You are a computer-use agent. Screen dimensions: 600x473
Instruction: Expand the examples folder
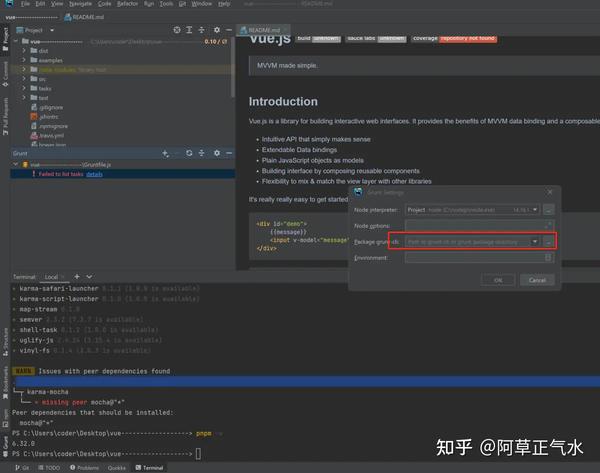[24, 60]
